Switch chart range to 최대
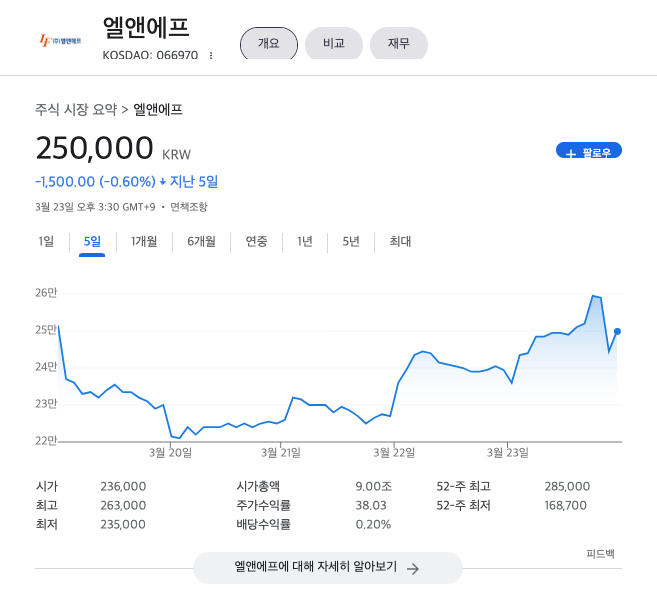Image resolution: width=657 pixels, height=603 pixels. pyautogui.click(x=400, y=241)
